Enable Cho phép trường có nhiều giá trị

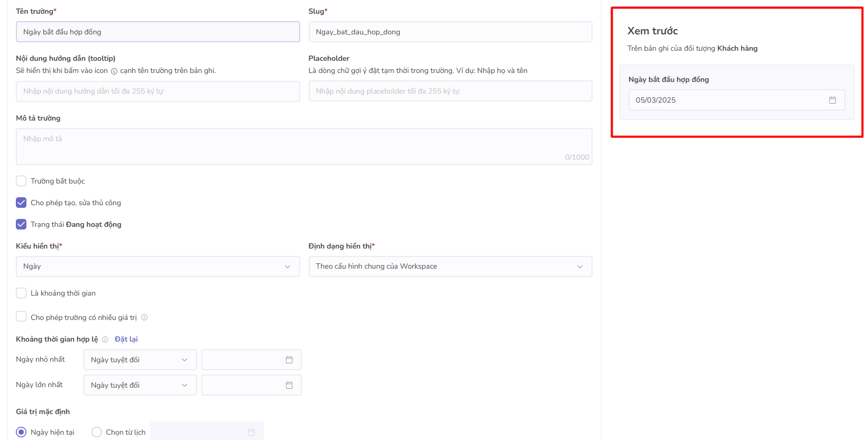[21, 317]
